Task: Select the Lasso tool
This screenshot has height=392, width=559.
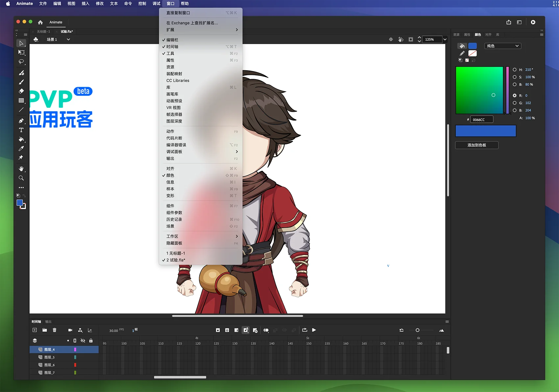Action: (21, 62)
